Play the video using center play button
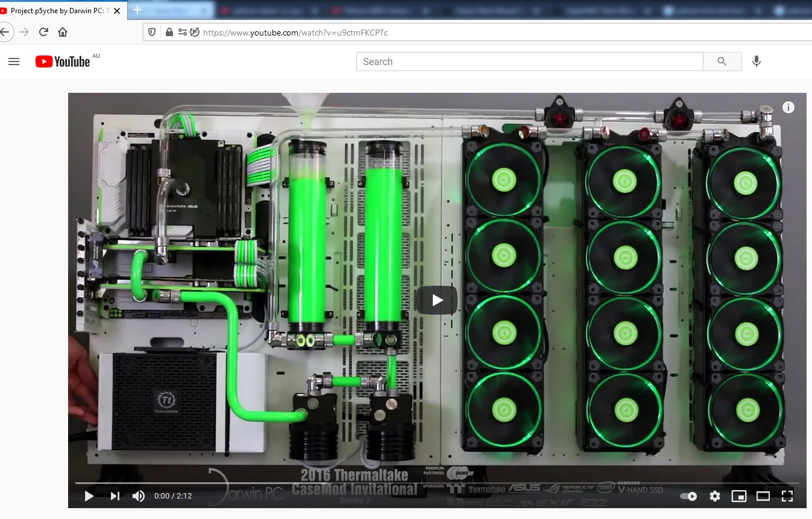Image resolution: width=812 pixels, height=519 pixels. click(x=437, y=300)
